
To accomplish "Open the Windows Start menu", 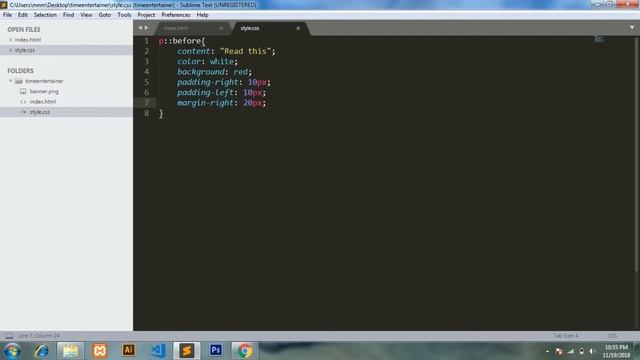I will click(x=12, y=351).
